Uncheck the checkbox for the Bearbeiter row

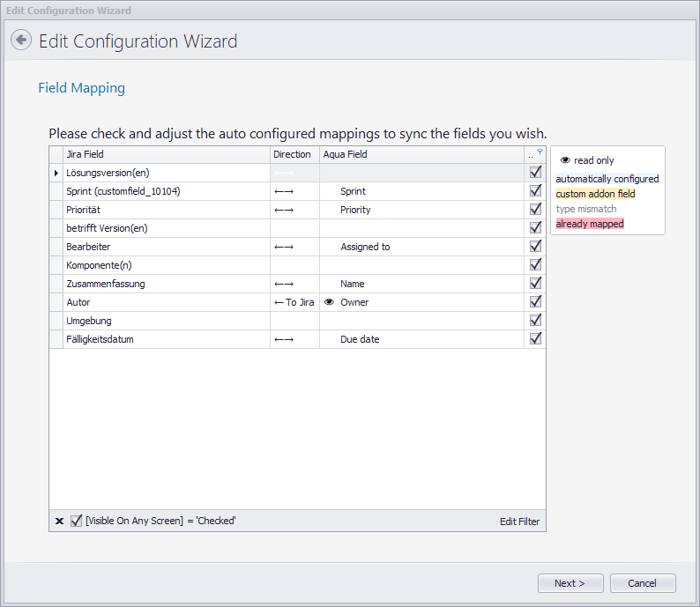[535, 247]
